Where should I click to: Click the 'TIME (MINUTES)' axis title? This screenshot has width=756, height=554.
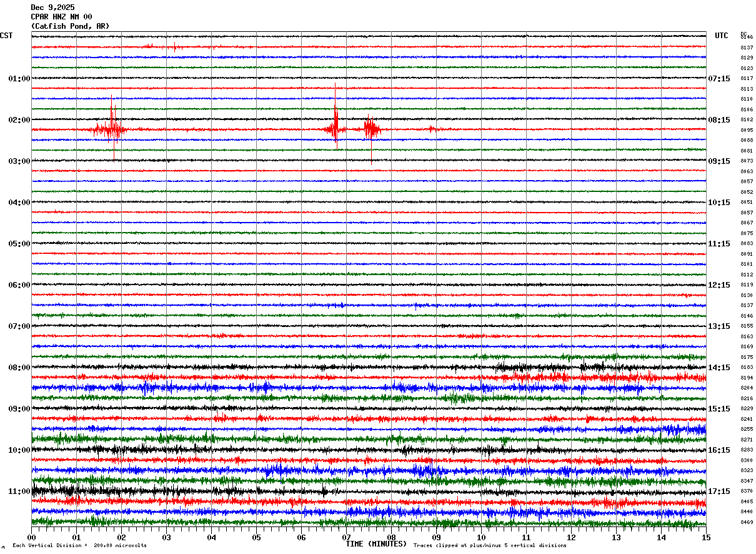pos(376,544)
